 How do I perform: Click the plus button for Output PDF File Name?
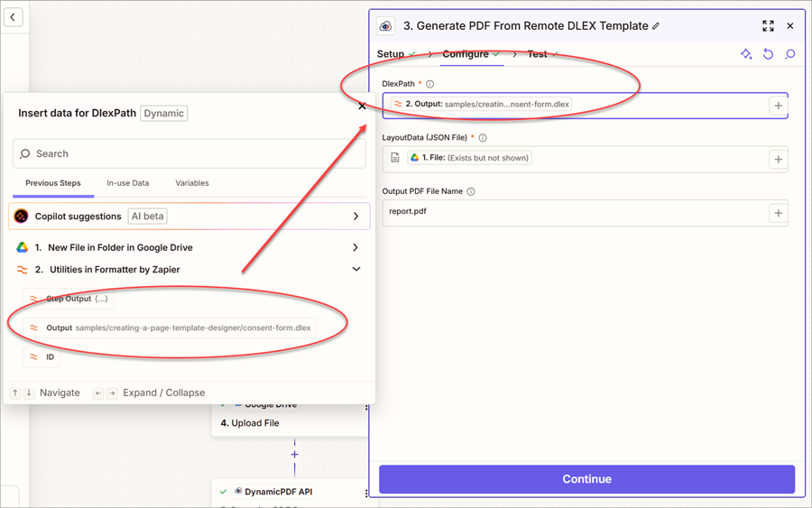click(x=778, y=214)
